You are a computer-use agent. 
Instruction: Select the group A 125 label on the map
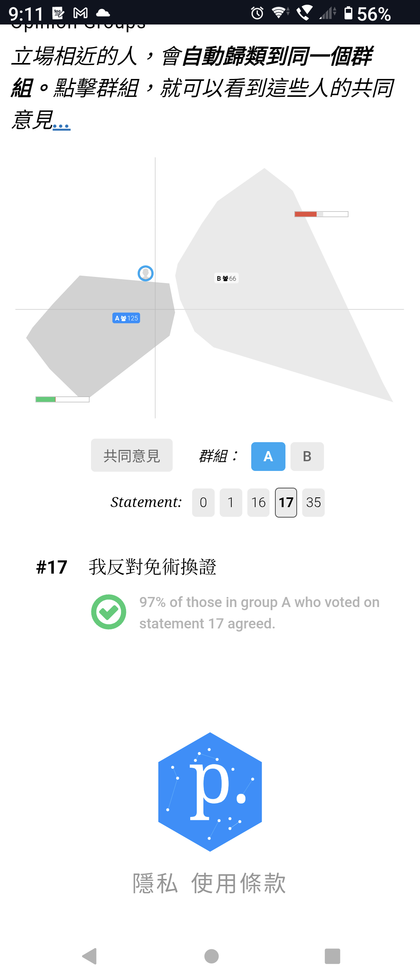pos(126,318)
